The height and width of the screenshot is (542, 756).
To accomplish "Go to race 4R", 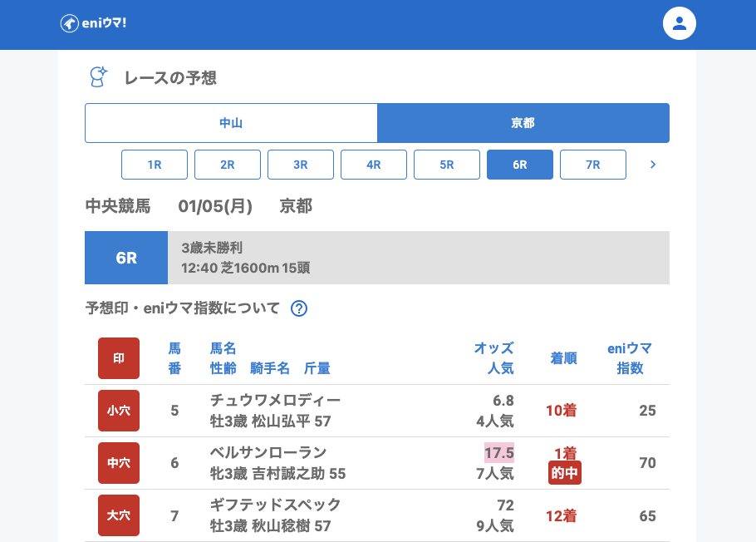I will point(374,165).
